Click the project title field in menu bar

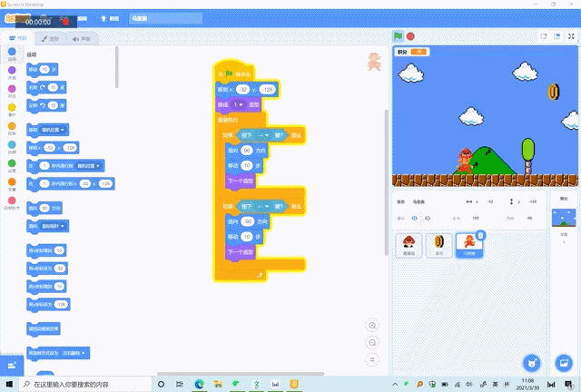pyautogui.click(x=165, y=18)
